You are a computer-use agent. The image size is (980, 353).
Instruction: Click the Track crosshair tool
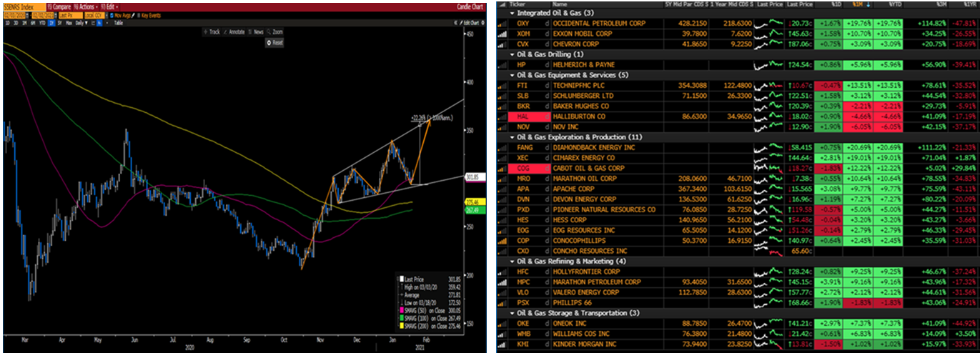point(212,31)
